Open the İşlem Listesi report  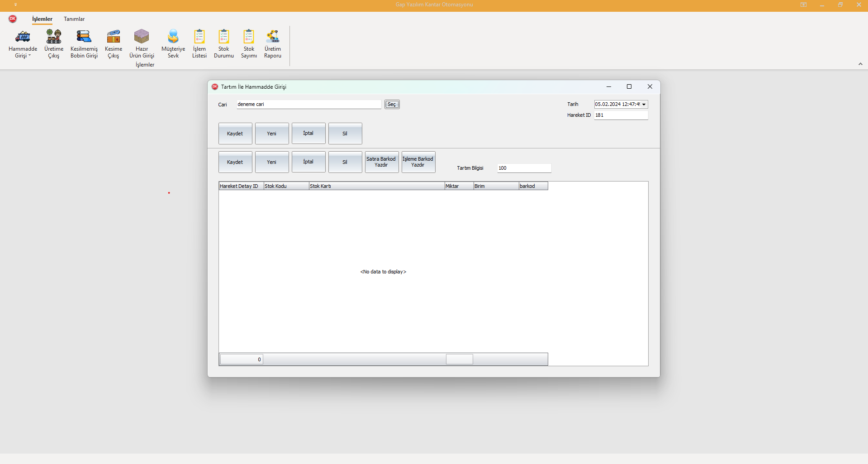pos(199,37)
